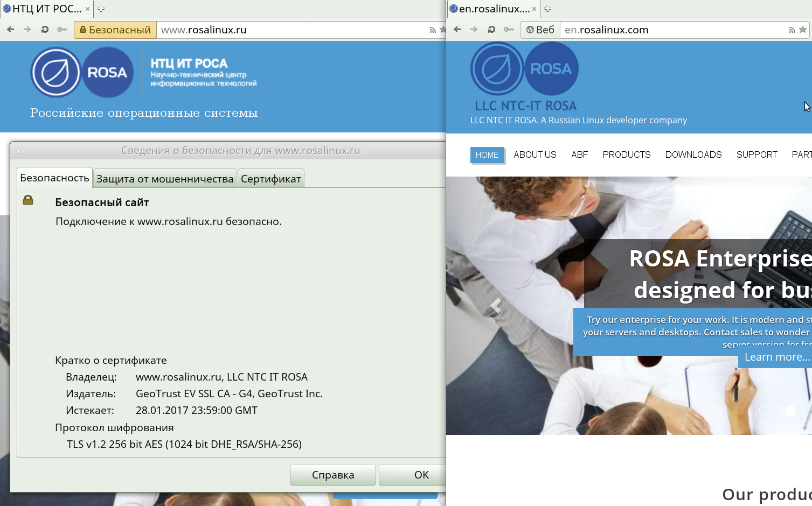Click the Веб badge in the address bar
Image resolution: width=812 pixels, height=506 pixels.
[x=540, y=30]
